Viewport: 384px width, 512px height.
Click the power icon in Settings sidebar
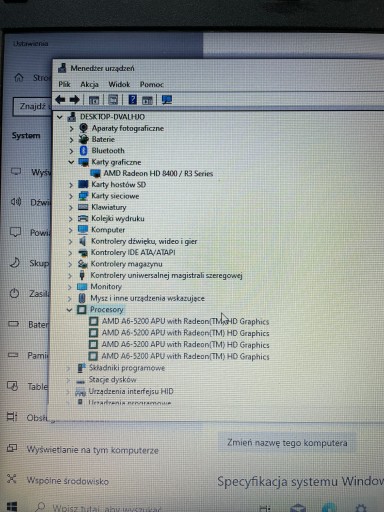[x=14, y=293]
